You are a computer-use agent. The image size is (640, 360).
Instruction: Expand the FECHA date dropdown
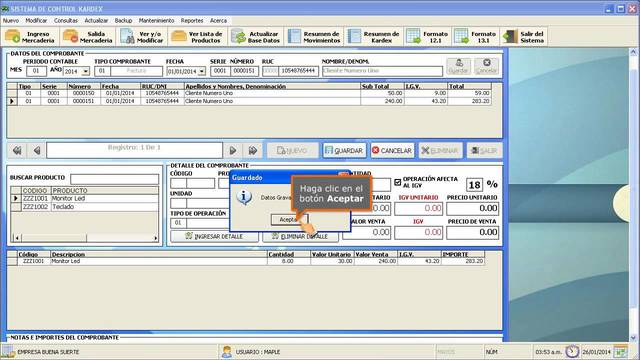[202, 71]
